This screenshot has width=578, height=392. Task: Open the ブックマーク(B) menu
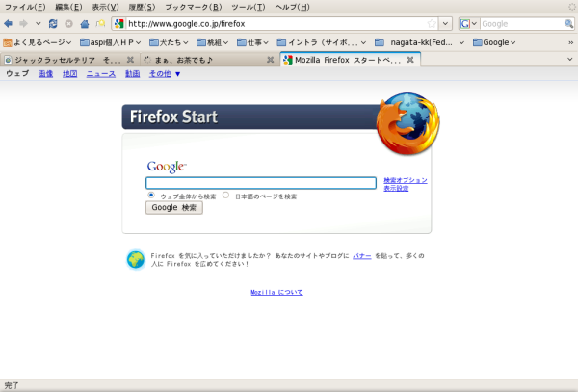(x=194, y=7)
